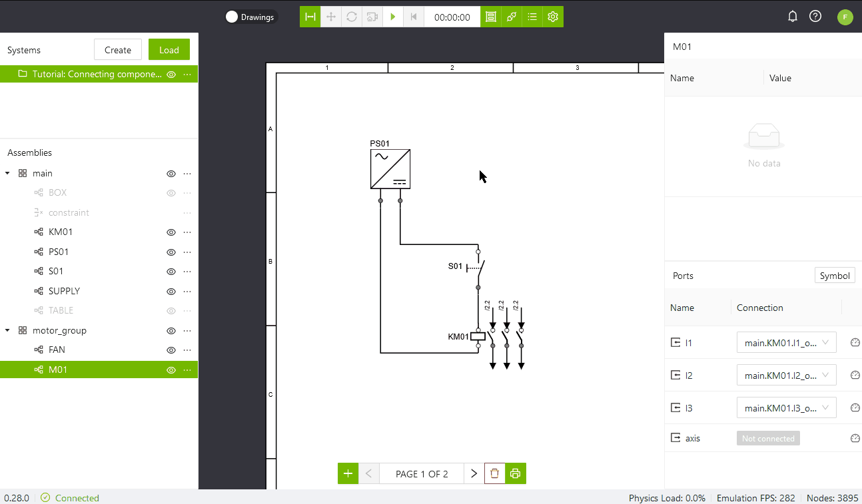Click the print page icon

coord(515,473)
